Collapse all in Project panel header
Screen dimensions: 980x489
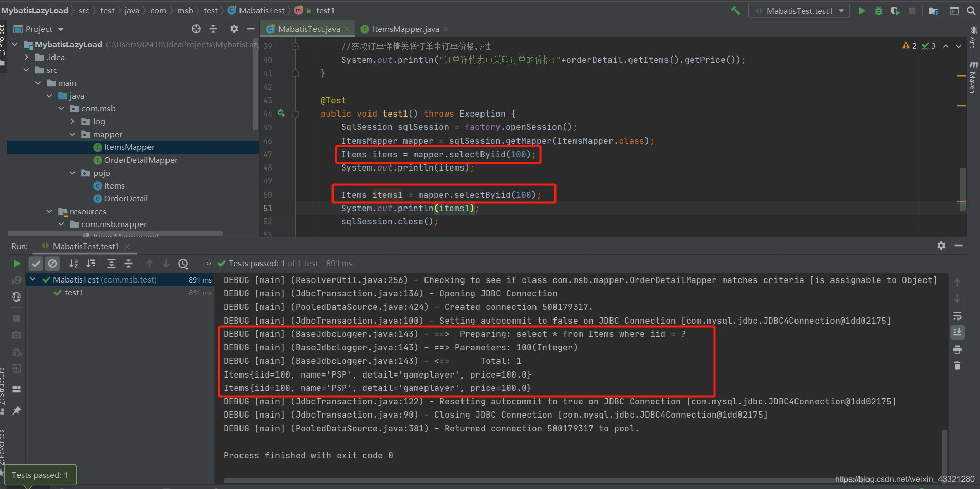pyautogui.click(x=213, y=29)
